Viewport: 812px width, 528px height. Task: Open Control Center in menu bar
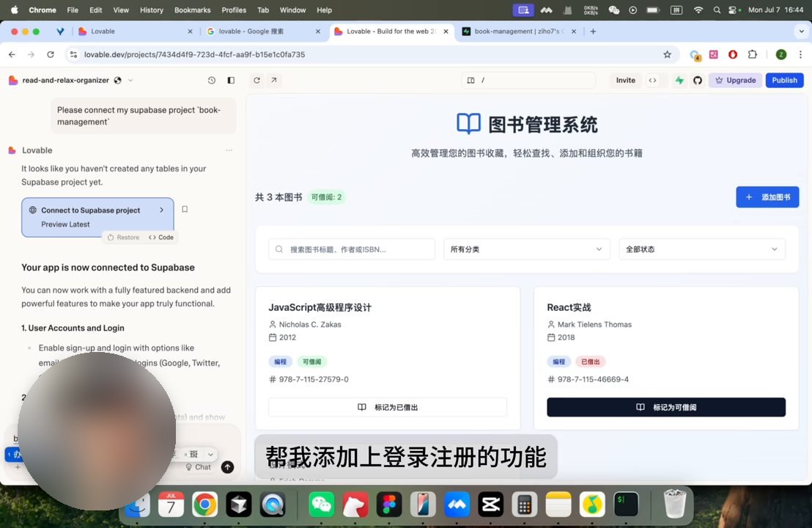734,10
